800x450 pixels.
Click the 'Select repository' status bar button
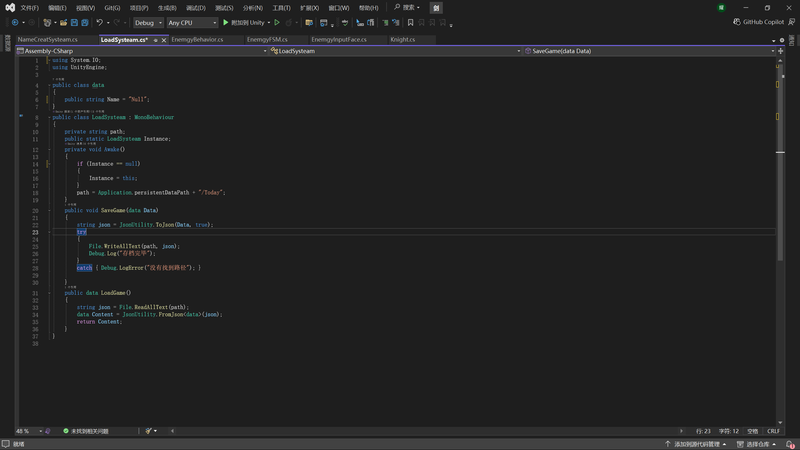759,444
